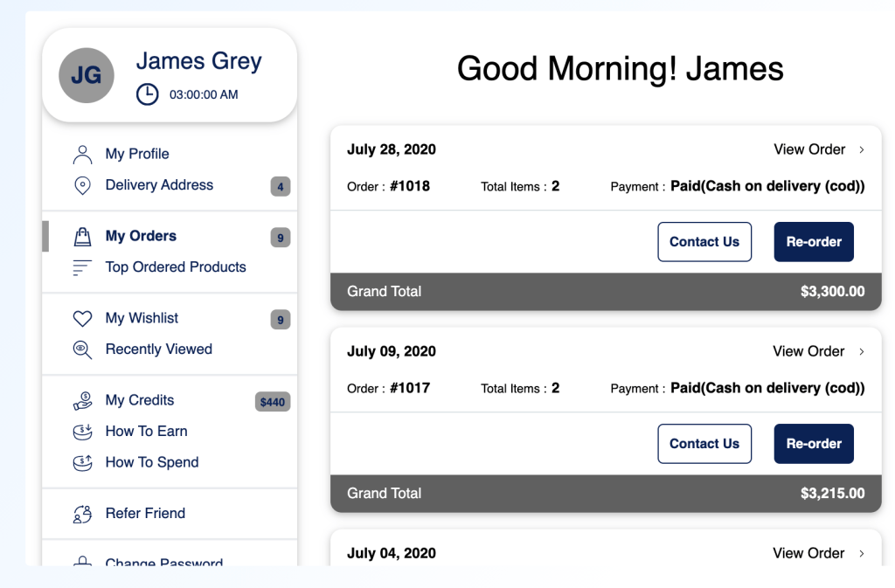
Task: Go to My Wishlist
Action: (142, 318)
